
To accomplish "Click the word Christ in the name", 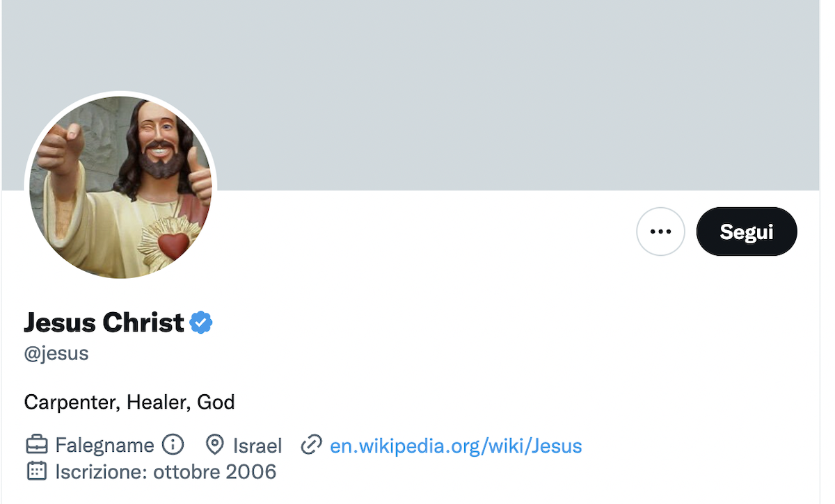I will click(143, 323).
